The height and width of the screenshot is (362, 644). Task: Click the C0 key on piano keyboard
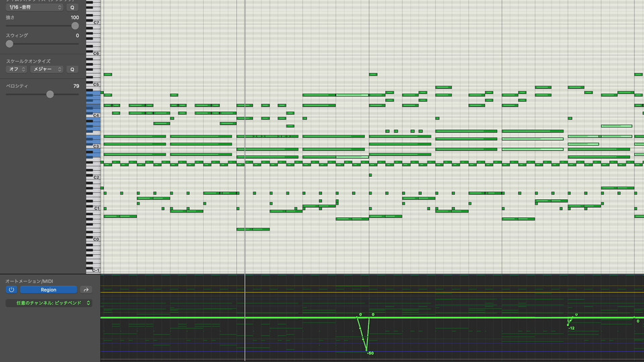pos(94,239)
